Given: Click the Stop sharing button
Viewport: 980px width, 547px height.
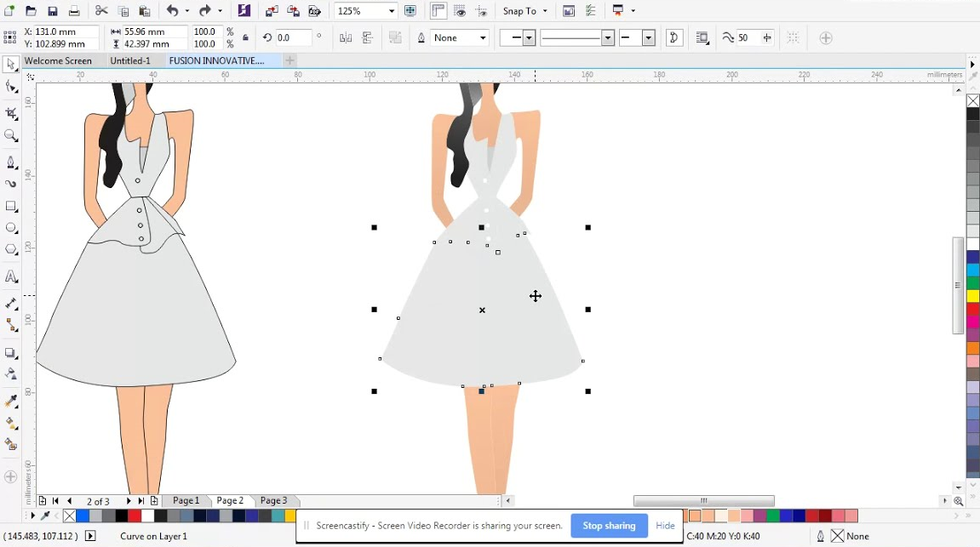Looking at the screenshot, I should click(608, 526).
